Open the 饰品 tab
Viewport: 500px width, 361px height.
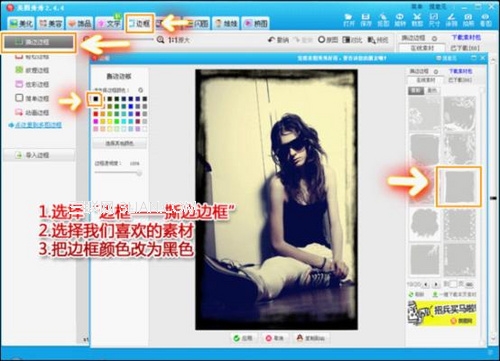[79, 23]
